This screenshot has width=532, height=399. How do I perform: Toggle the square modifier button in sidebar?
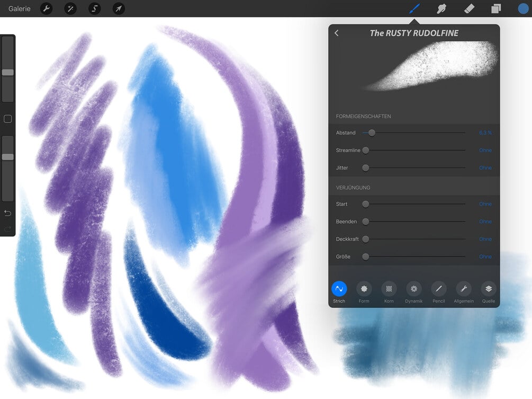pos(7,119)
